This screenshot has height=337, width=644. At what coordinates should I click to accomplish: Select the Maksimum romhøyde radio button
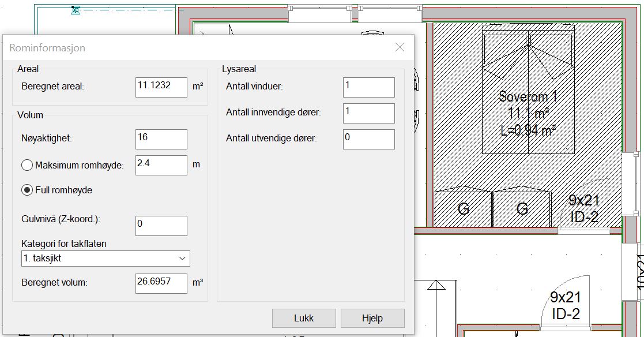(27, 165)
